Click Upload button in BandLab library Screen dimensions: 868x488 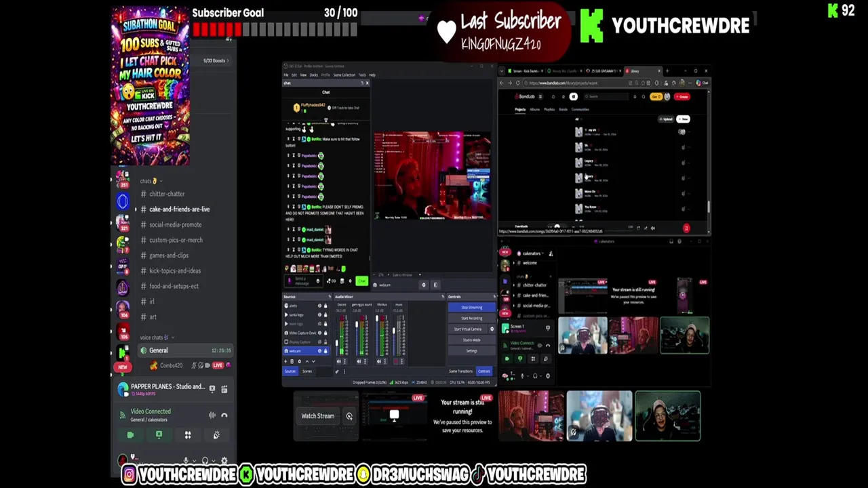(x=666, y=119)
